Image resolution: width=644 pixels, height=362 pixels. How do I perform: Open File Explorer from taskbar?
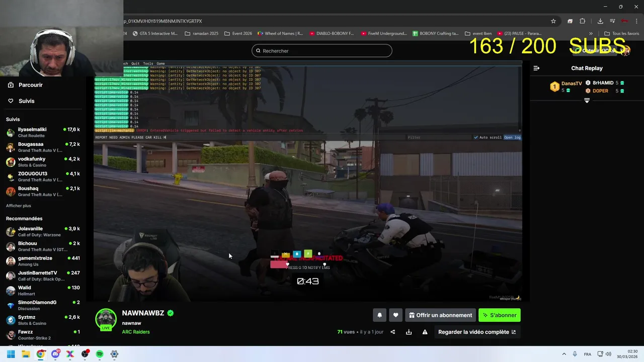(x=26, y=354)
